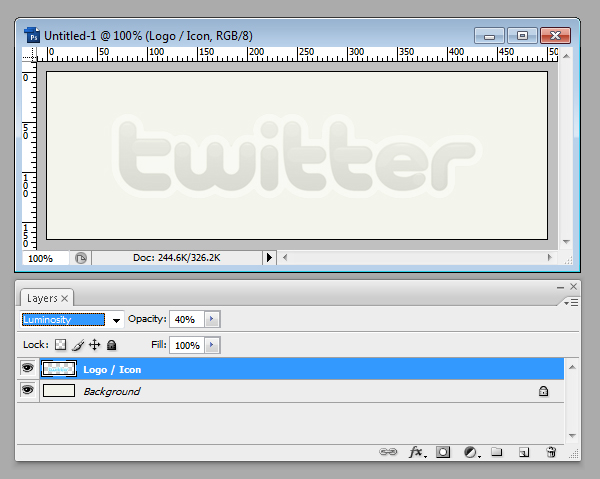This screenshot has height=479, width=600.
Task: Minimize the Layers panel
Action: [561, 287]
